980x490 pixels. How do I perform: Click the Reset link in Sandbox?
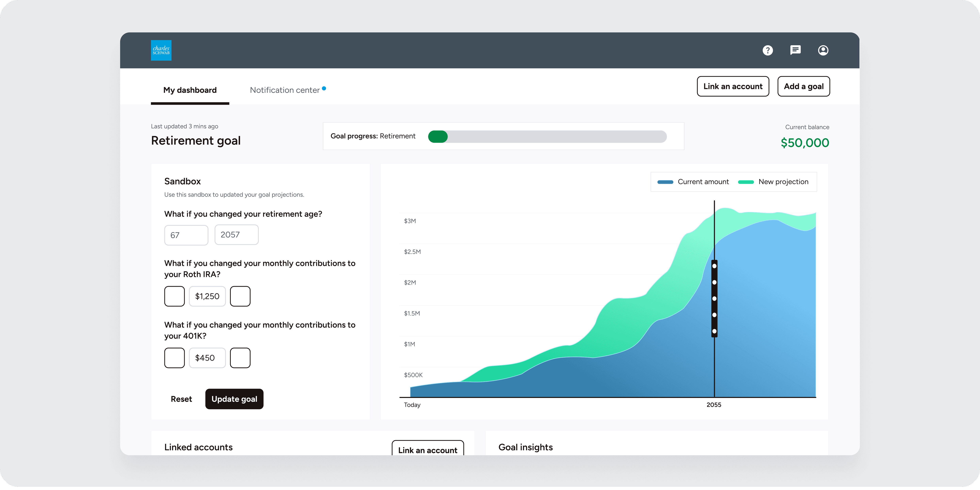(181, 399)
